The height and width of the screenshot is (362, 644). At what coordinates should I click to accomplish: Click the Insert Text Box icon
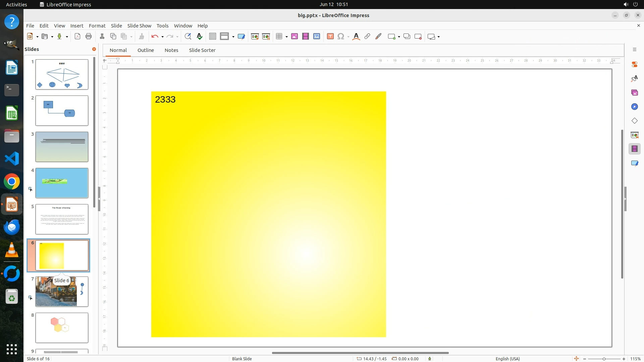point(330,37)
